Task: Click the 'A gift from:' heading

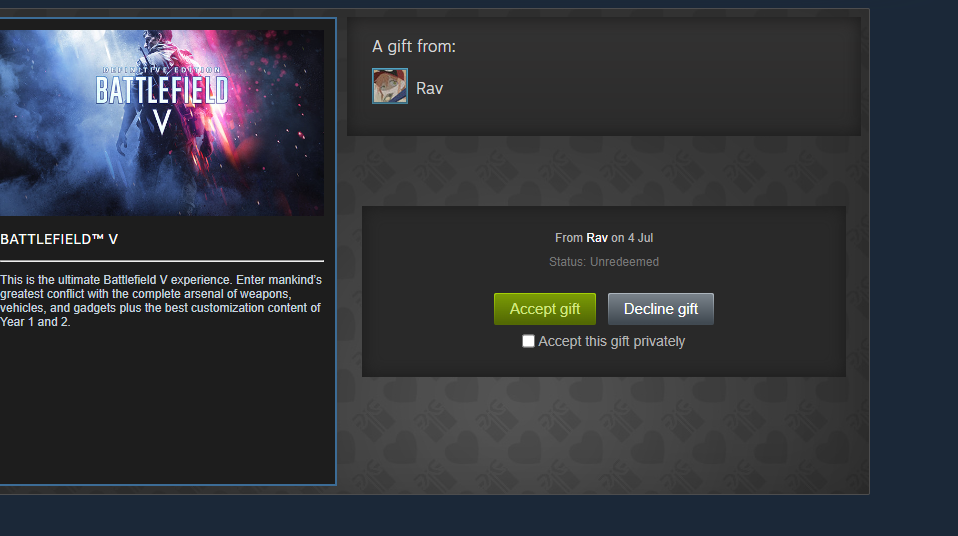Action: coord(414,46)
